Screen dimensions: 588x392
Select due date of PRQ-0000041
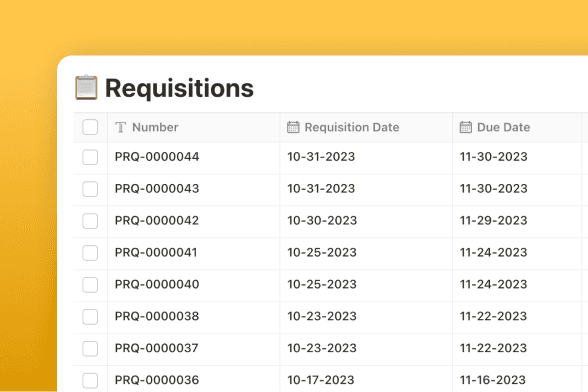coord(494,252)
